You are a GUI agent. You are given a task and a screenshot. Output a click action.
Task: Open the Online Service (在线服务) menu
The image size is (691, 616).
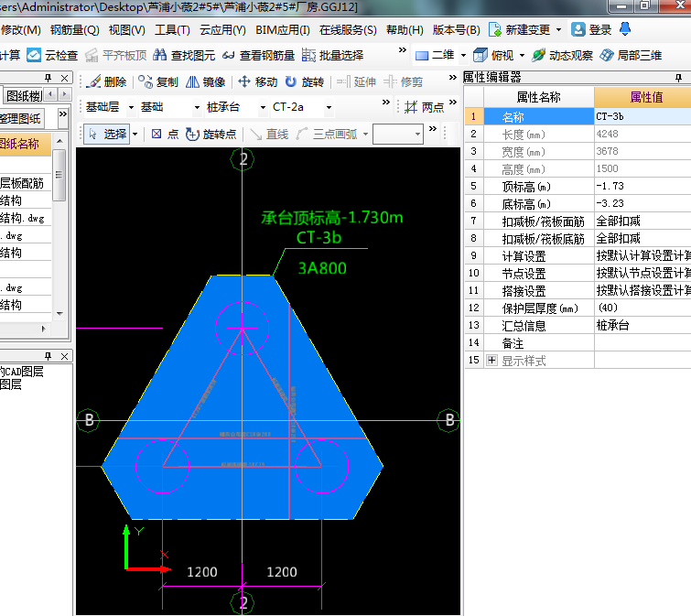pyautogui.click(x=348, y=29)
